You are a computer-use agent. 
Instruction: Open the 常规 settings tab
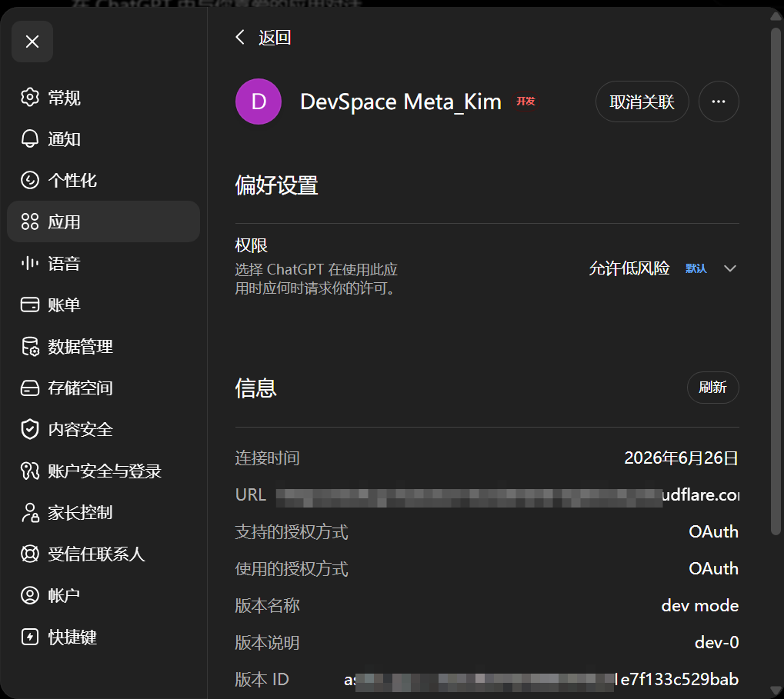[x=104, y=97]
